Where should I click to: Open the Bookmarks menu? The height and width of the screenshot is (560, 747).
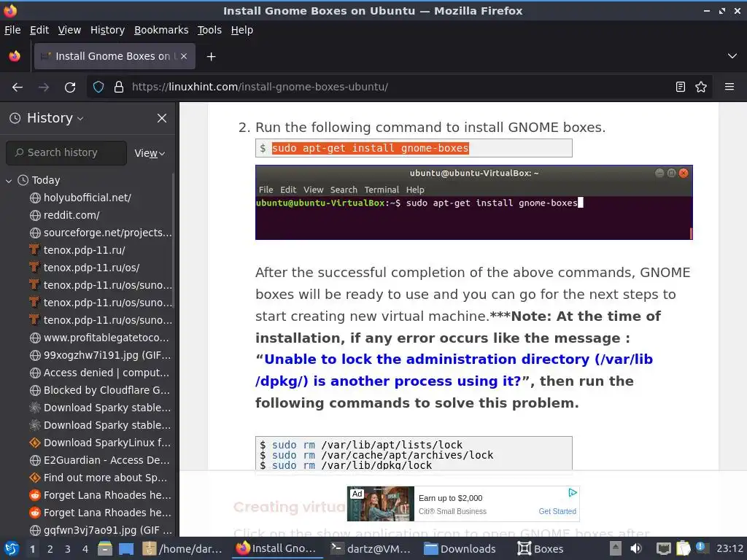(x=161, y=30)
